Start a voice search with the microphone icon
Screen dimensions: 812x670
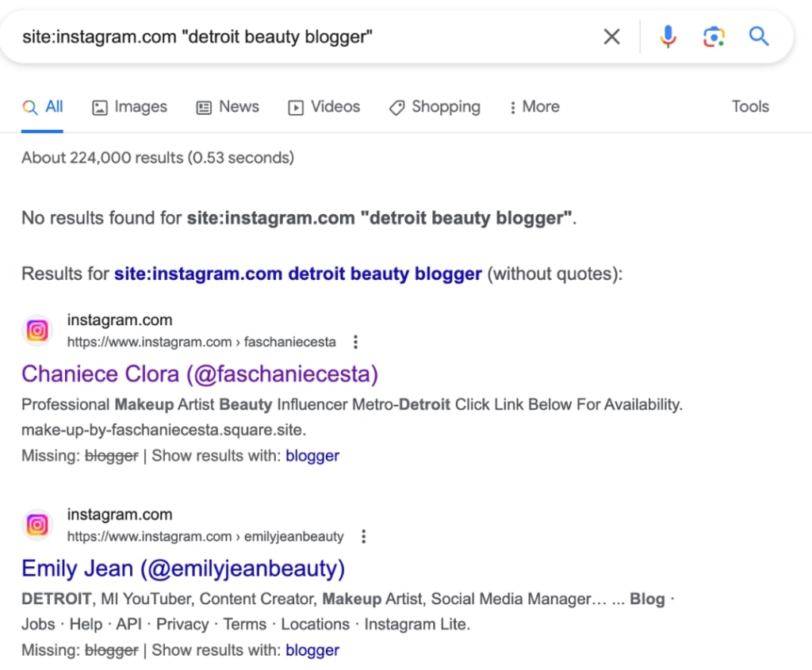(x=668, y=36)
